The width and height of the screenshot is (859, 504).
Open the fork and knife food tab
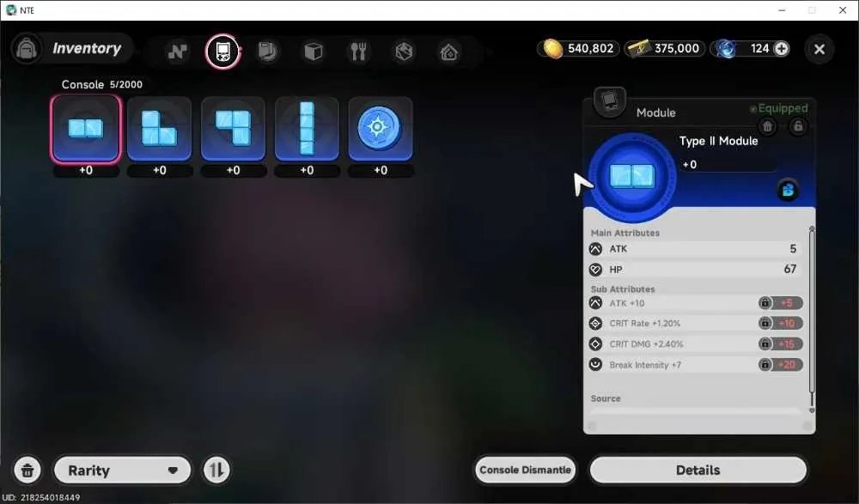coord(358,52)
